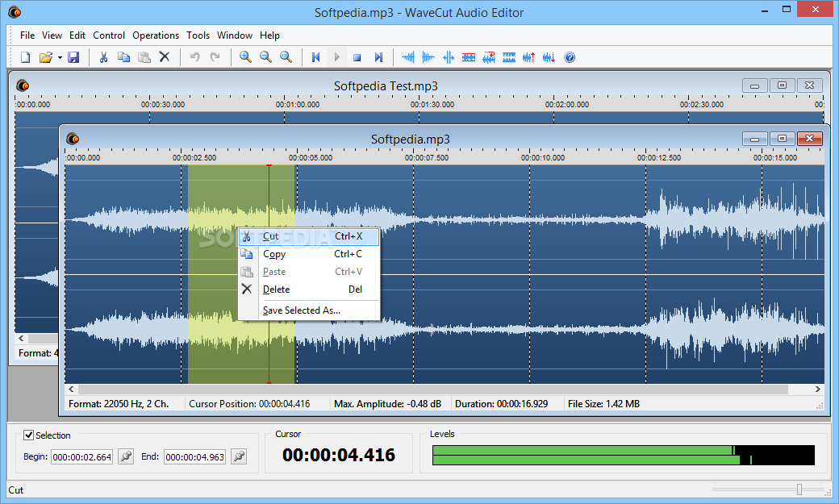The image size is (839, 504).
Task: Maximize the Softpedia.mp3 child window
Action: [x=782, y=139]
